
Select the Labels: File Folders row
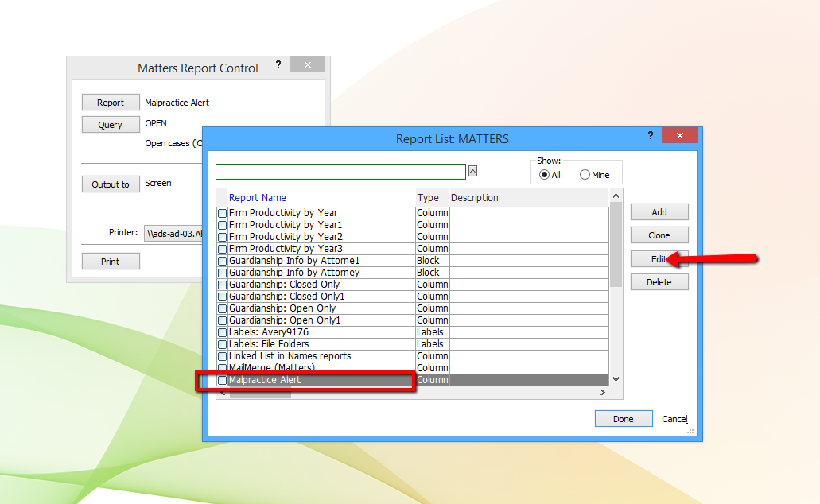click(413, 344)
